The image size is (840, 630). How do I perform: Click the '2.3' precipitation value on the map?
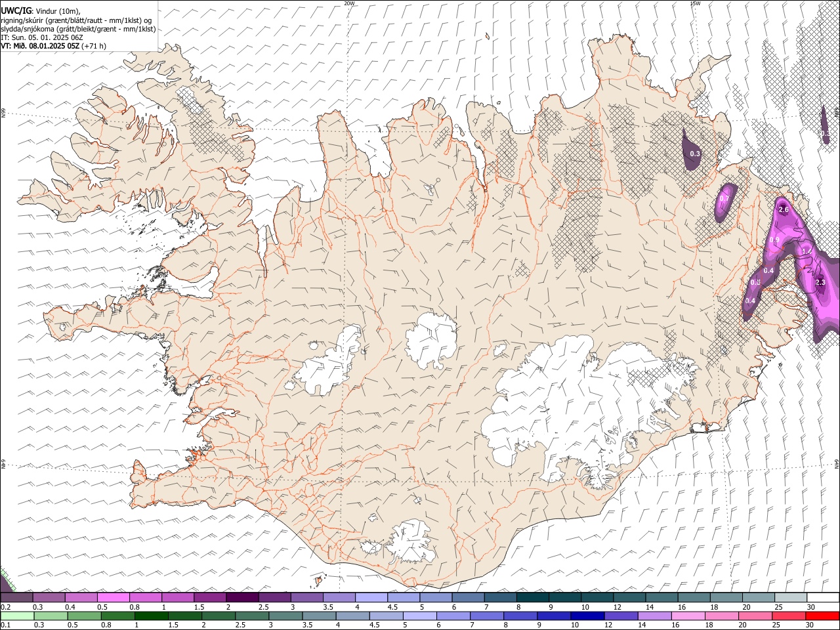820,282
